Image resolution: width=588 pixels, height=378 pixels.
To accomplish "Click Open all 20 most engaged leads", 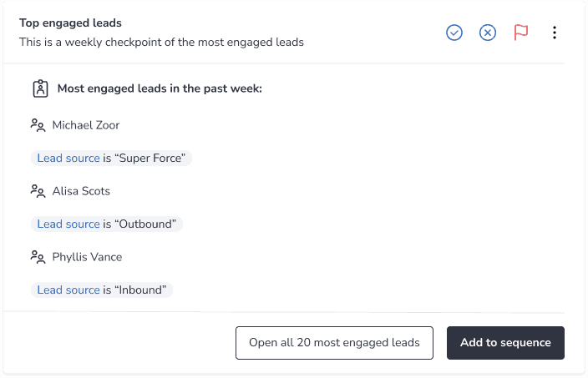I will pyautogui.click(x=334, y=343).
